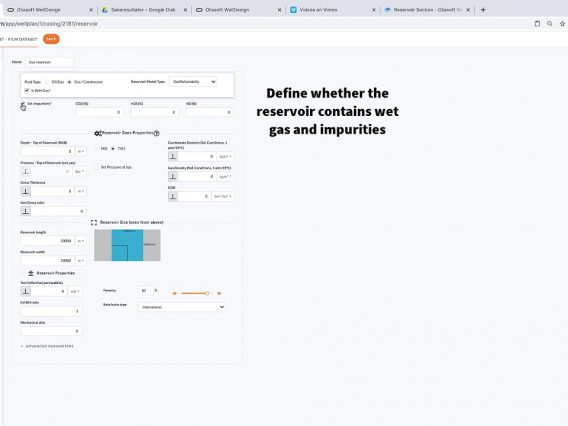The height and width of the screenshot is (426, 568).
Task: Click the Reservoir length input field
Action: coord(47,241)
